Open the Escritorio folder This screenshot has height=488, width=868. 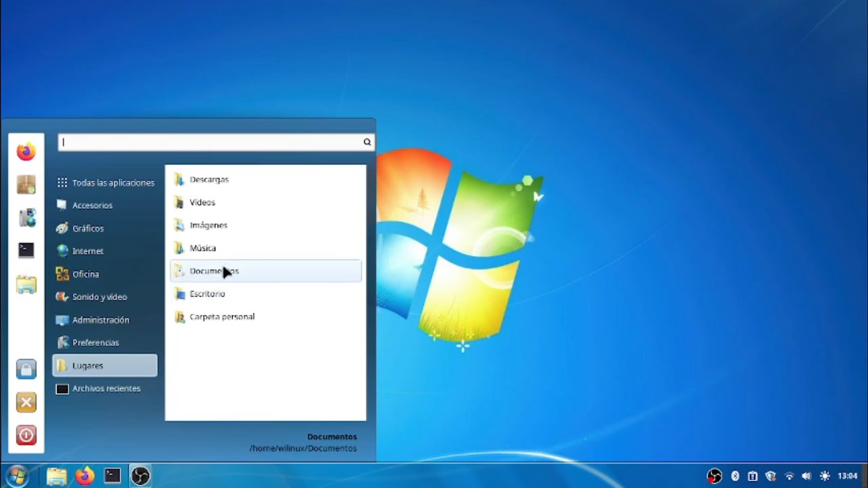pos(266,293)
